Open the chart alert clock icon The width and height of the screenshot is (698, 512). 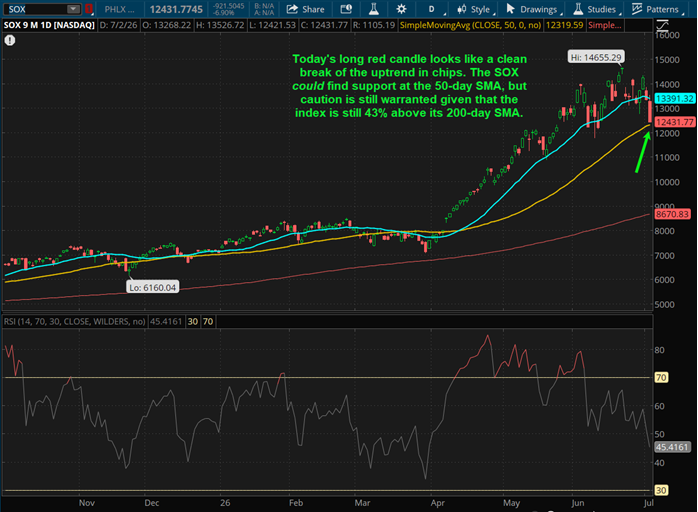[346, 9]
